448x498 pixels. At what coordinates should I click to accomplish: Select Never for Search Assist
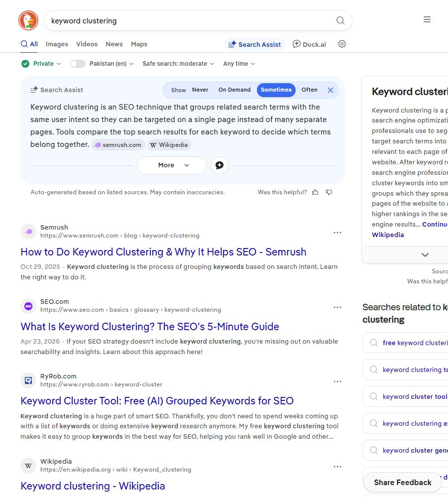(200, 90)
